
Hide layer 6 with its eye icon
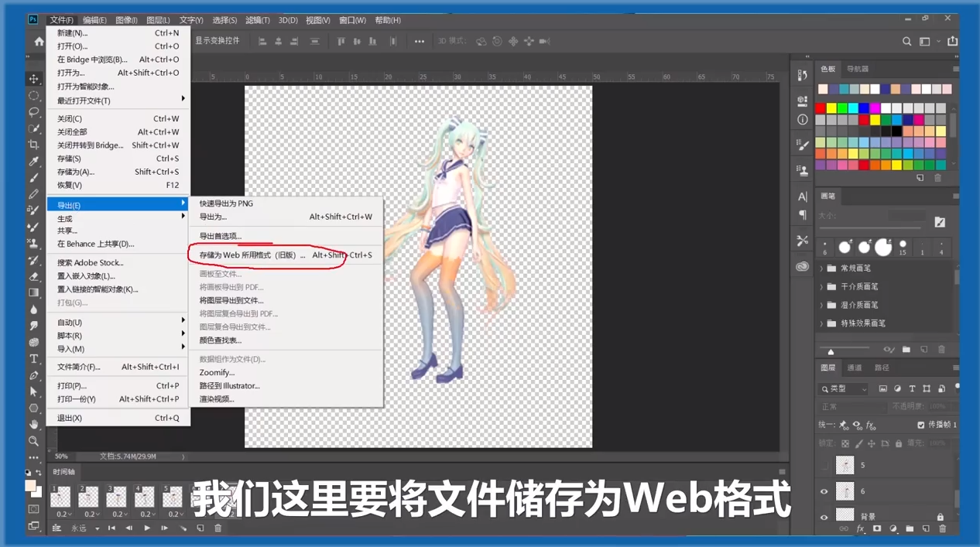click(824, 491)
